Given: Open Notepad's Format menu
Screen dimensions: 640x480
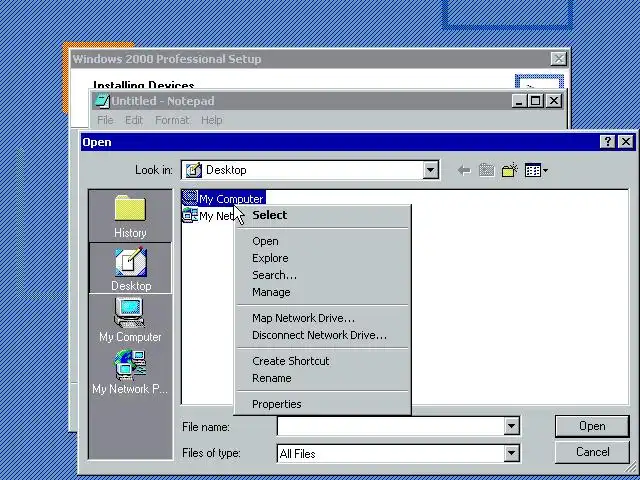Looking at the screenshot, I should [172, 120].
